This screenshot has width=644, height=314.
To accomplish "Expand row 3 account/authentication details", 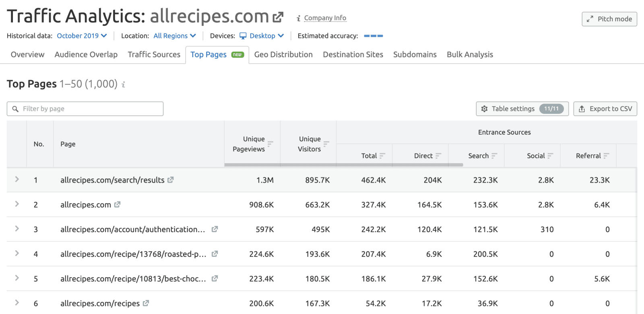I will click(17, 229).
